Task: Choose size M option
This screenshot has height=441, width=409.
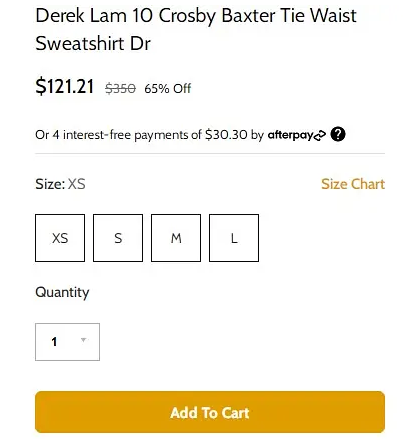Action: [176, 238]
